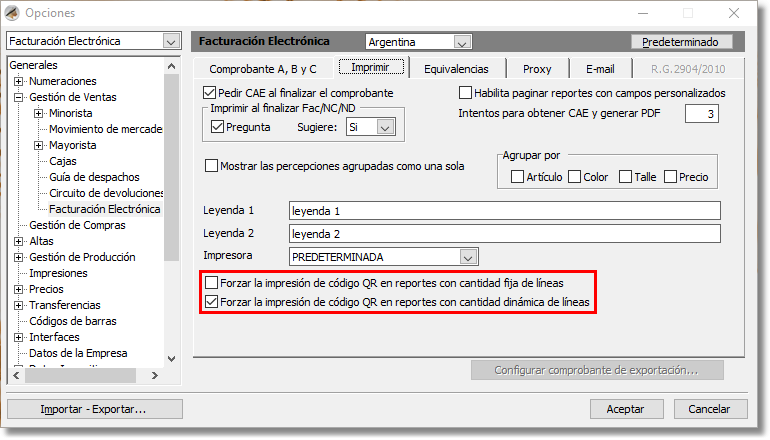Expand the Gestión de Producción node

(x=18, y=257)
